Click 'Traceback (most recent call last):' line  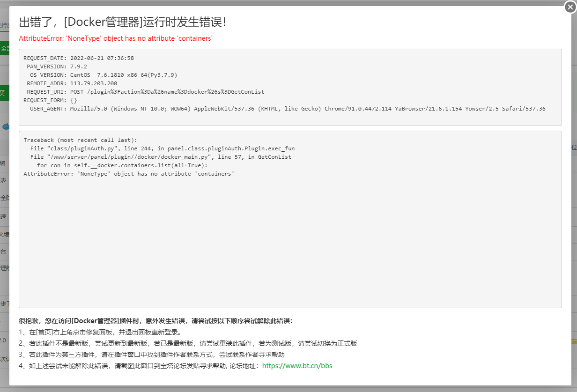81,140
